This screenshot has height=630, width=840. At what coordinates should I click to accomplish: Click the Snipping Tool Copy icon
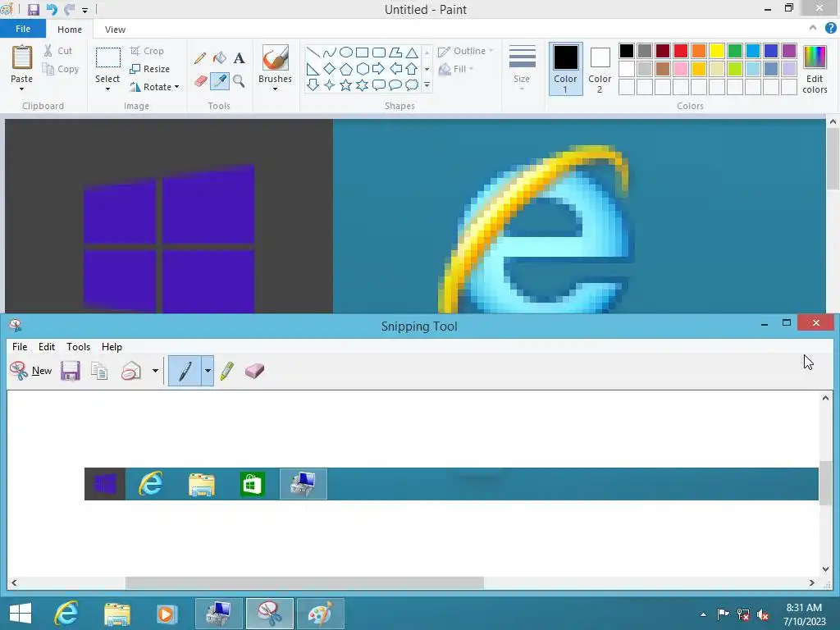(99, 371)
